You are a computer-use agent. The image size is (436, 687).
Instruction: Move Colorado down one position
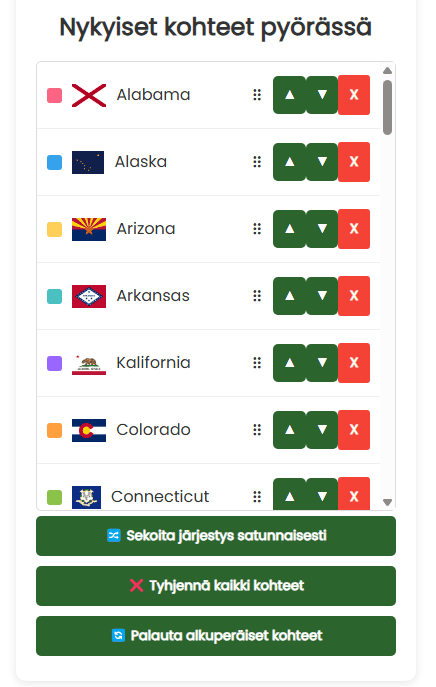(322, 430)
